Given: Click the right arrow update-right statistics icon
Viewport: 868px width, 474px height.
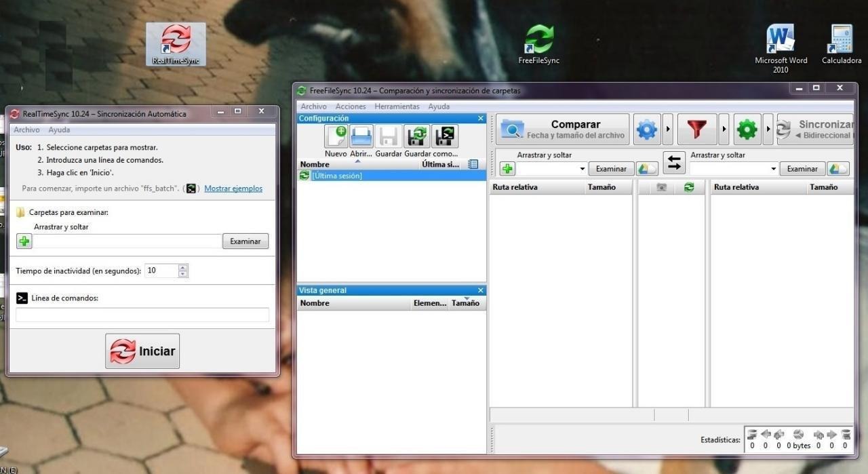Looking at the screenshot, I should point(831,435).
